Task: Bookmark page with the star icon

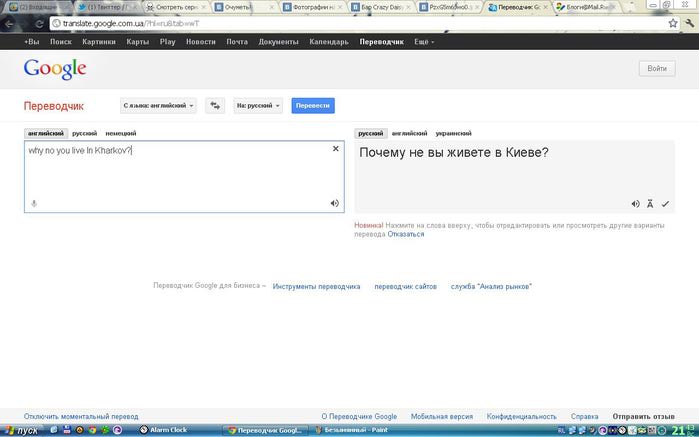Action: (673, 23)
